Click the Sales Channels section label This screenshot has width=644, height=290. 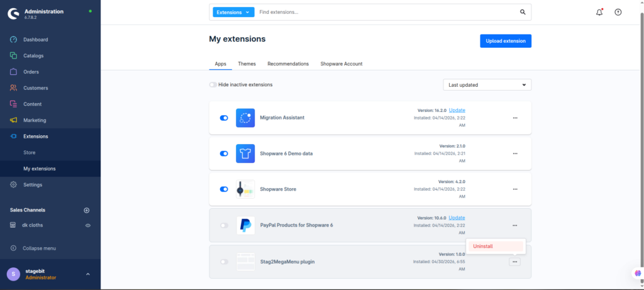28,210
